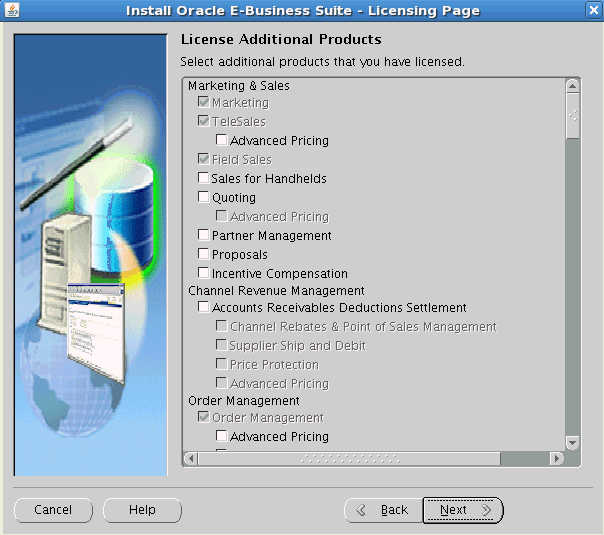
Task: Click the horizontal scrollbar thumb
Action: pos(349,458)
